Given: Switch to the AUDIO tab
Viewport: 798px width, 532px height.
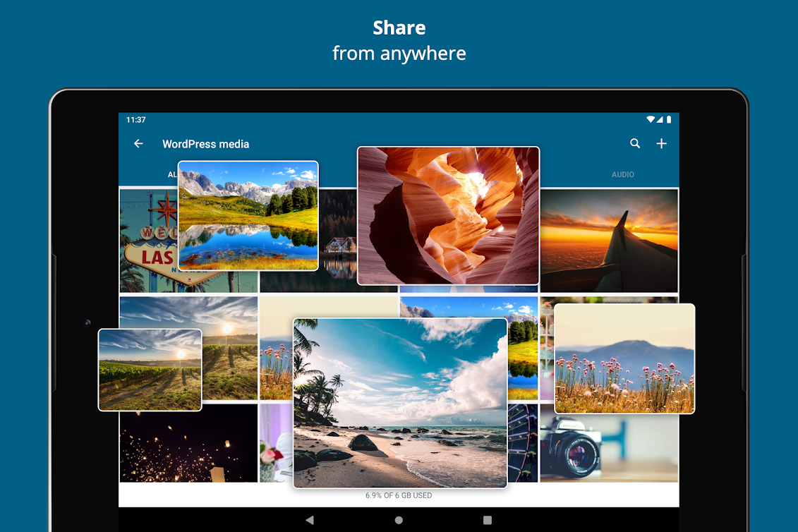Looking at the screenshot, I should (622, 174).
